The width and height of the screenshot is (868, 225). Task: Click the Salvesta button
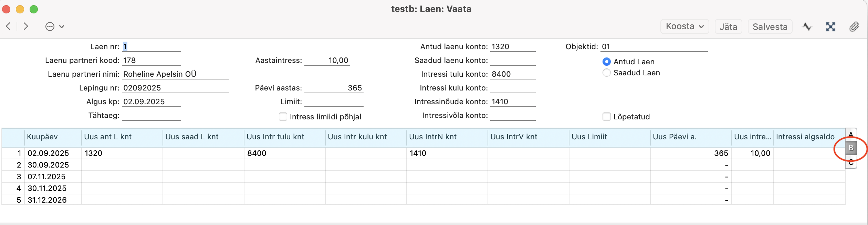770,26
